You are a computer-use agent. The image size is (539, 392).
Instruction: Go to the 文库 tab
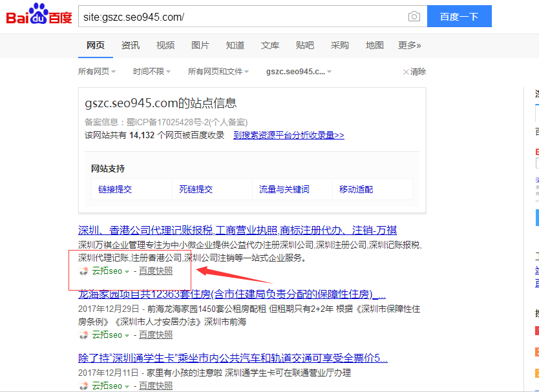(x=270, y=45)
